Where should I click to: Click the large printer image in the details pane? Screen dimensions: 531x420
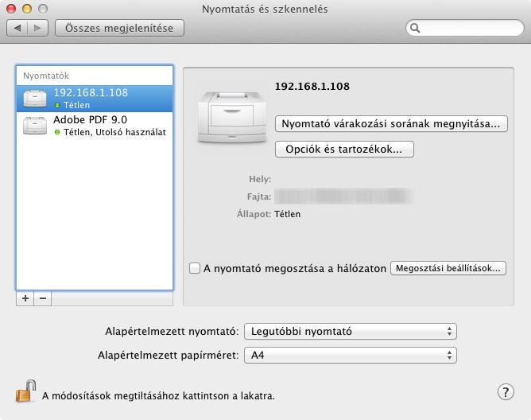pyautogui.click(x=232, y=117)
